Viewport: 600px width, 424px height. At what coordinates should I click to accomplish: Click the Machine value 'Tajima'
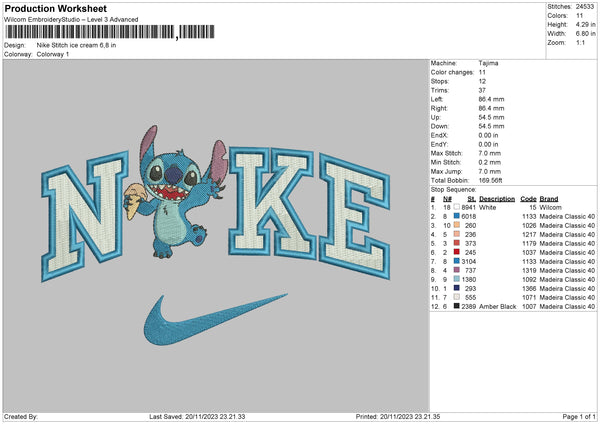488,63
